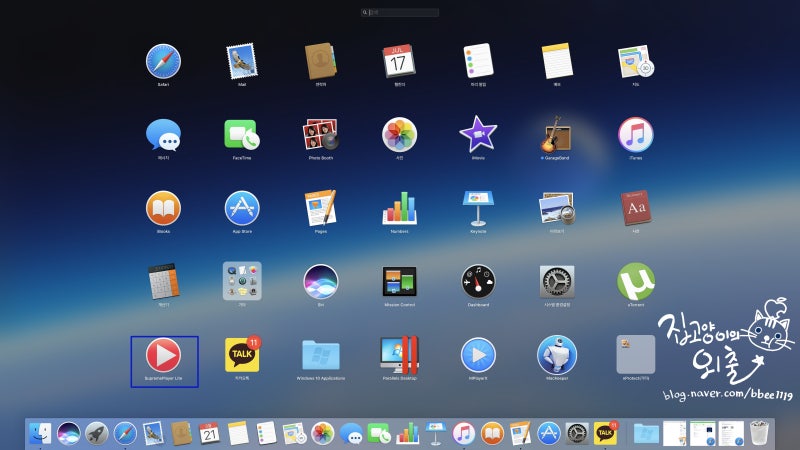Launch Mail from the Launchpad grid
Screen dimensions: 800x450
tap(242, 61)
